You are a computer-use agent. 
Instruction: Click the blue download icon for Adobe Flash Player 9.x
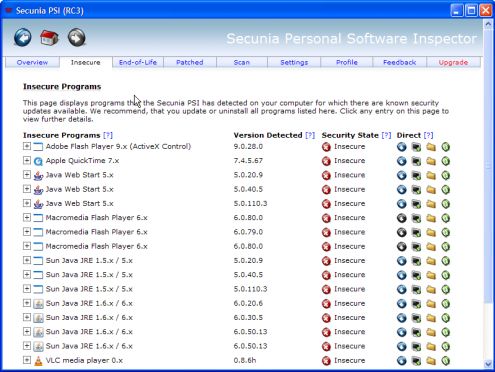pos(402,147)
